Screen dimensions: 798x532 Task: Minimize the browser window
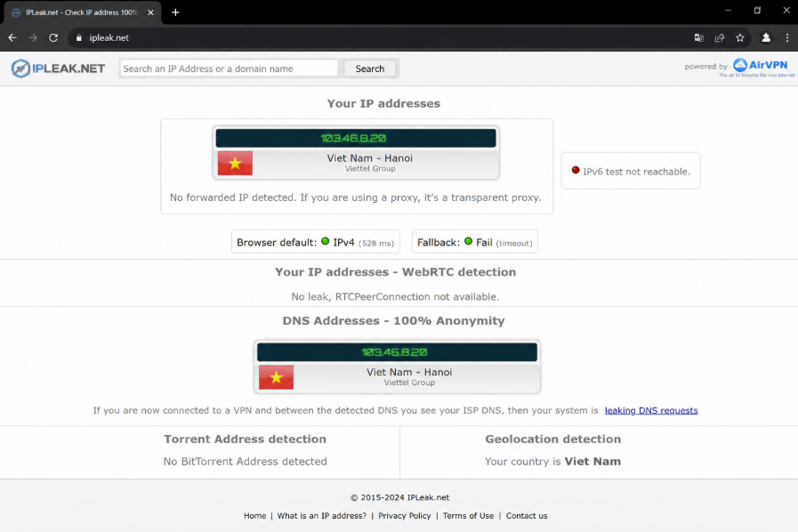click(x=729, y=10)
